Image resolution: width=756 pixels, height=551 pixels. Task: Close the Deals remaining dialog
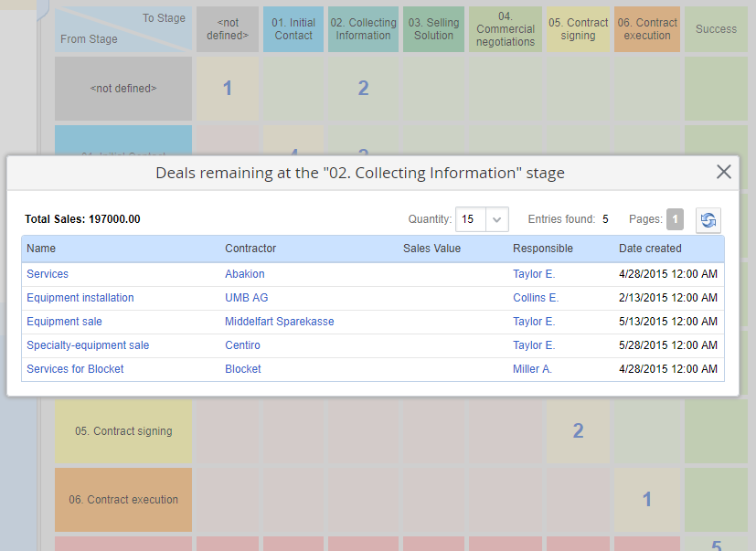(x=723, y=172)
